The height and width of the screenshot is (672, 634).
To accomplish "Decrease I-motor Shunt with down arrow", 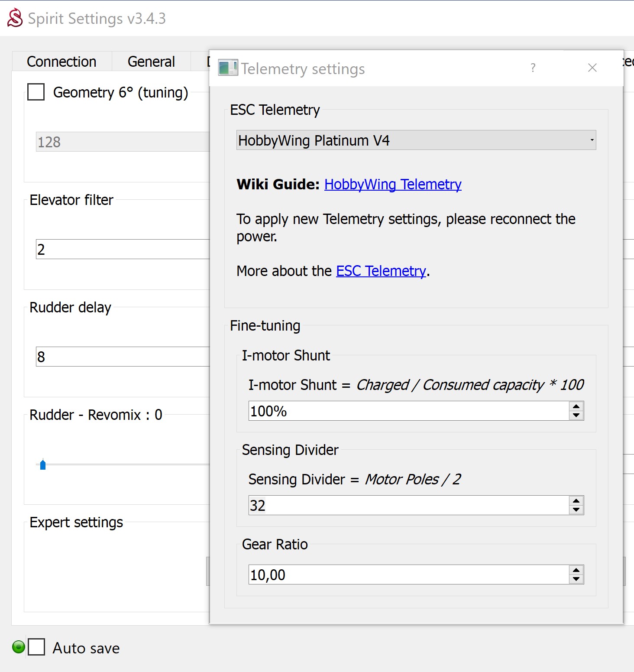I will 576,416.
